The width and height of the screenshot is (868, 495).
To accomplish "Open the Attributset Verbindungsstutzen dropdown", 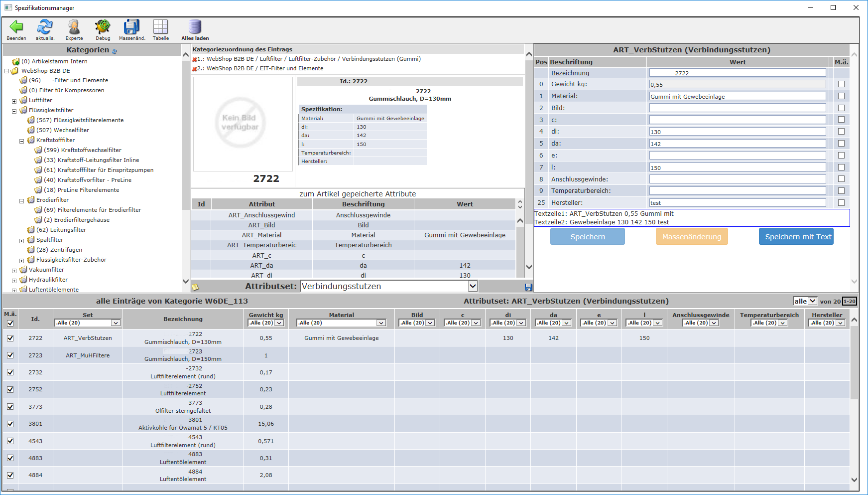I will [473, 286].
